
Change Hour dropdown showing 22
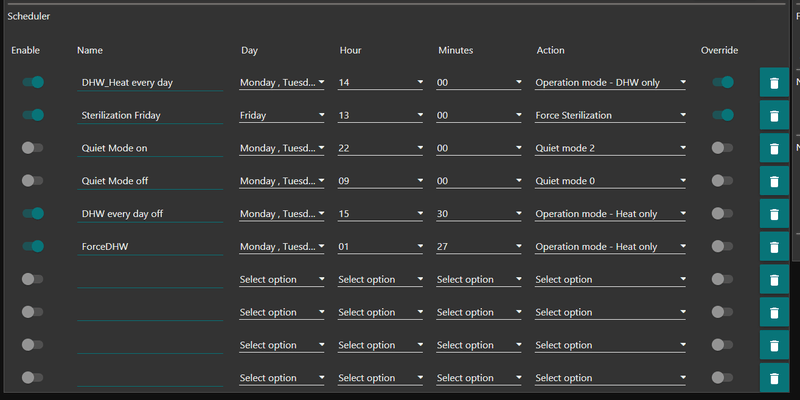[380, 148]
